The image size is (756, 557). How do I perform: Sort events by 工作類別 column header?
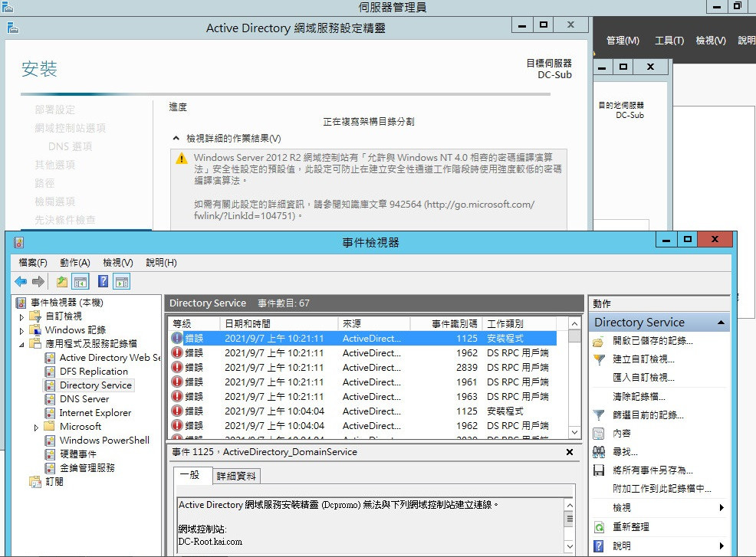point(519,324)
